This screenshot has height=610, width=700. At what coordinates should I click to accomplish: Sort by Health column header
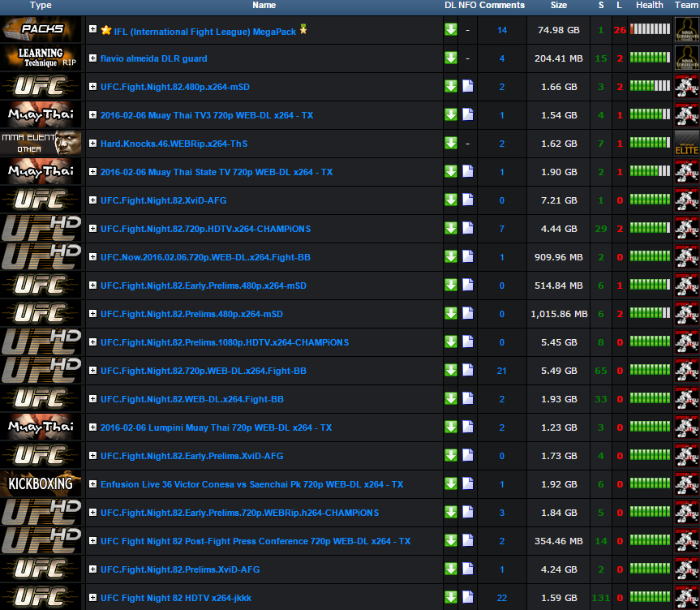click(650, 6)
